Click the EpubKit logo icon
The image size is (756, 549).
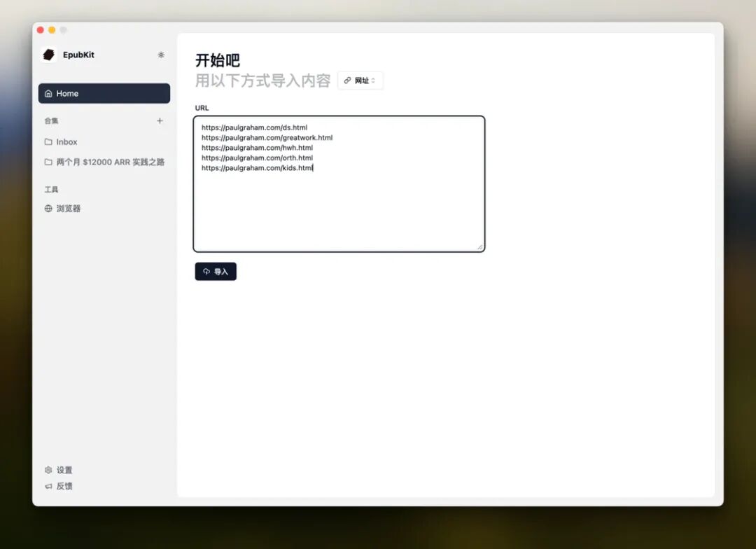(x=49, y=55)
